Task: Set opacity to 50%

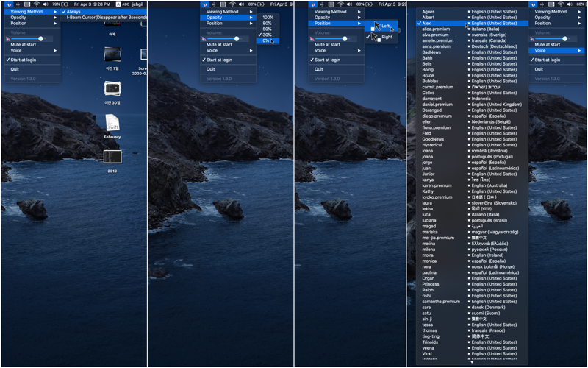Action: click(268, 29)
